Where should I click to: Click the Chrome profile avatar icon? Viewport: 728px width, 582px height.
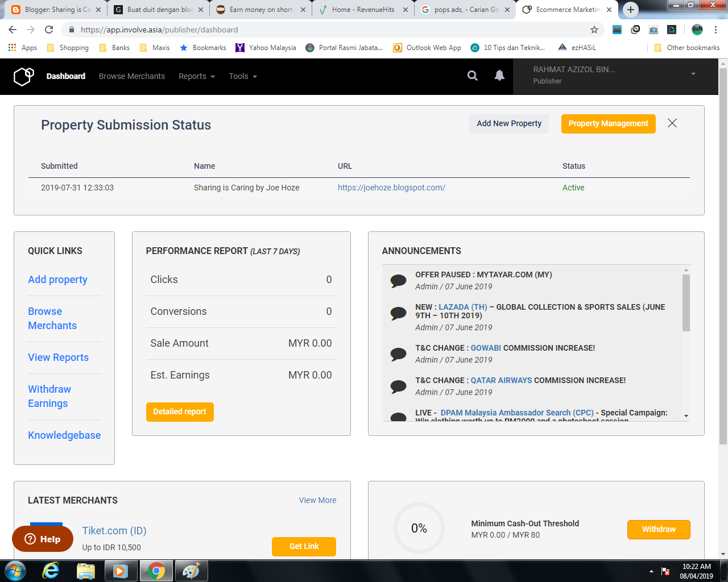point(697,30)
